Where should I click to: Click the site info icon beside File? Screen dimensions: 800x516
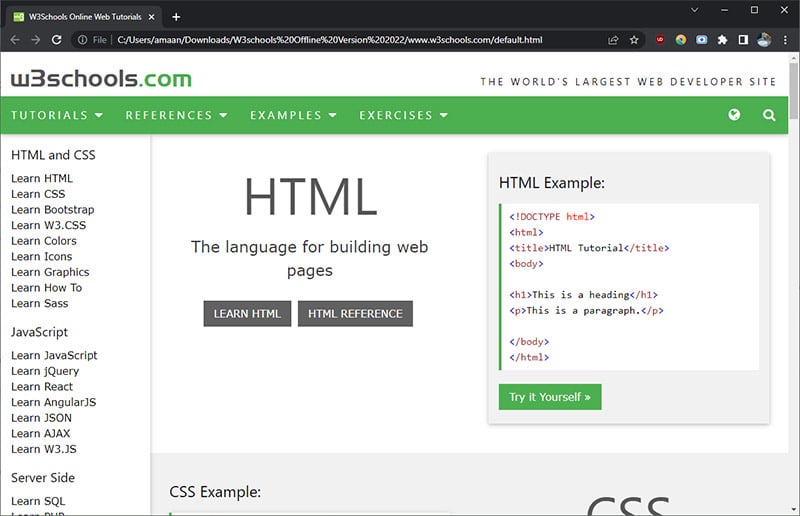click(x=82, y=40)
